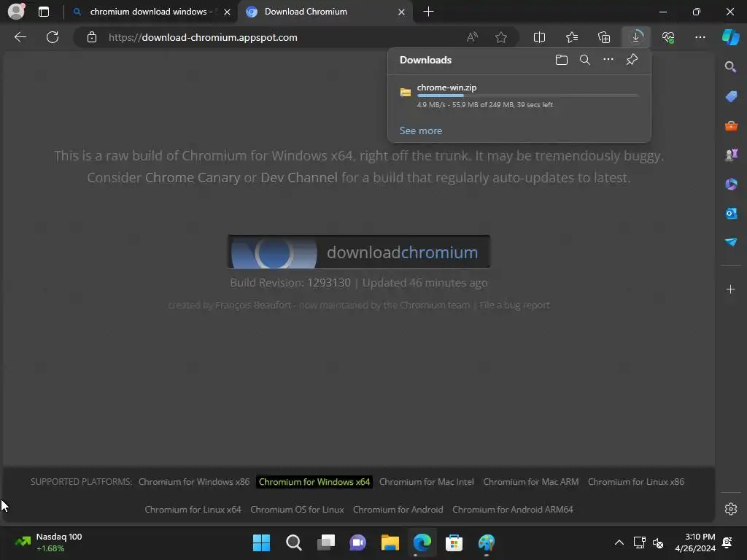Open sidebar Shopping tag icon
Image resolution: width=747 pixels, height=560 pixels.
pyautogui.click(x=731, y=96)
